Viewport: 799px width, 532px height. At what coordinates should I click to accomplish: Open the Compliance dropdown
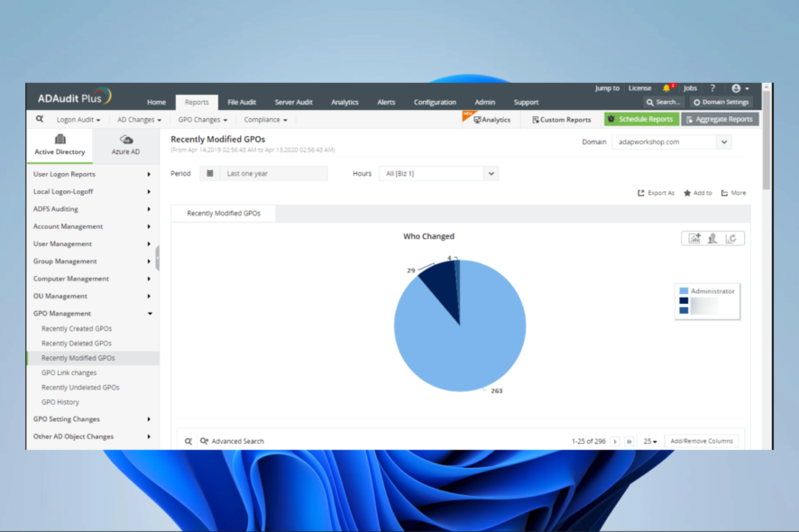point(265,120)
